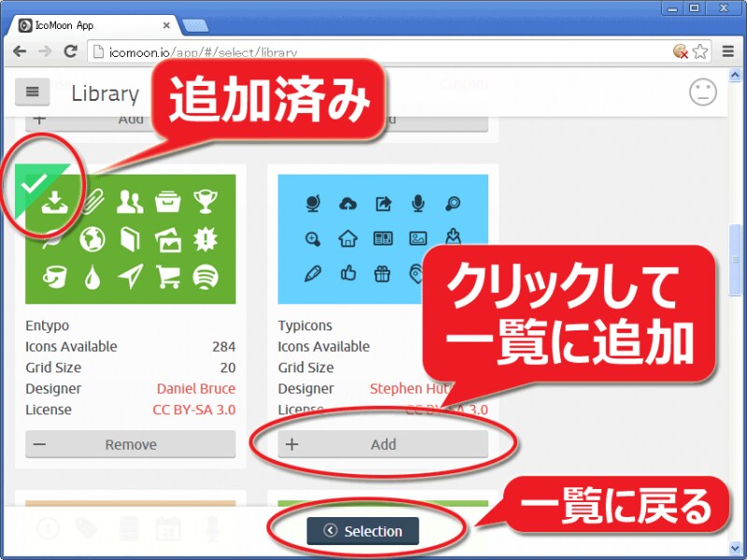Open the smiley feedback icon at top right
The width and height of the screenshot is (747, 560).
(x=702, y=92)
